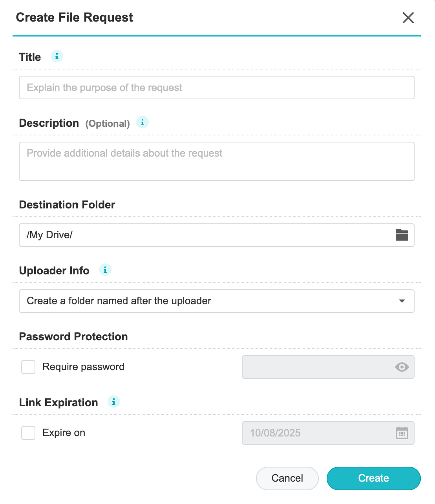Focus the Title input field
Screen dimensions: 435x504
[x=216, y=88]
